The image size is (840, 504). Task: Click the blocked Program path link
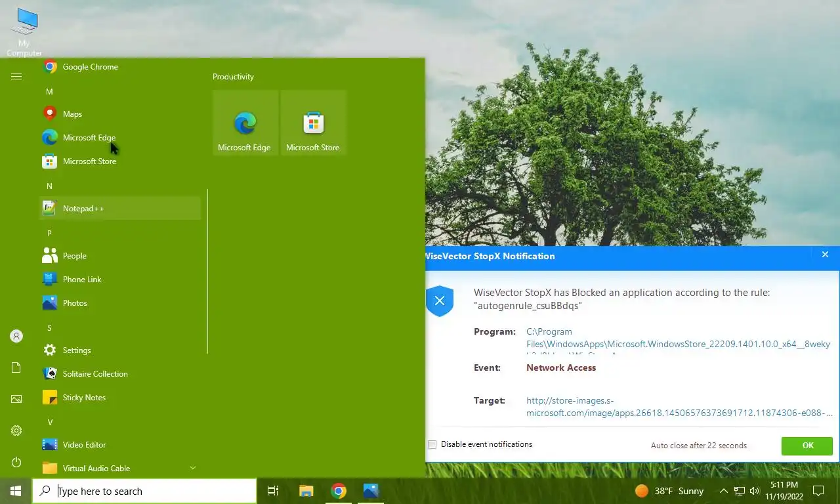(678, 341)
